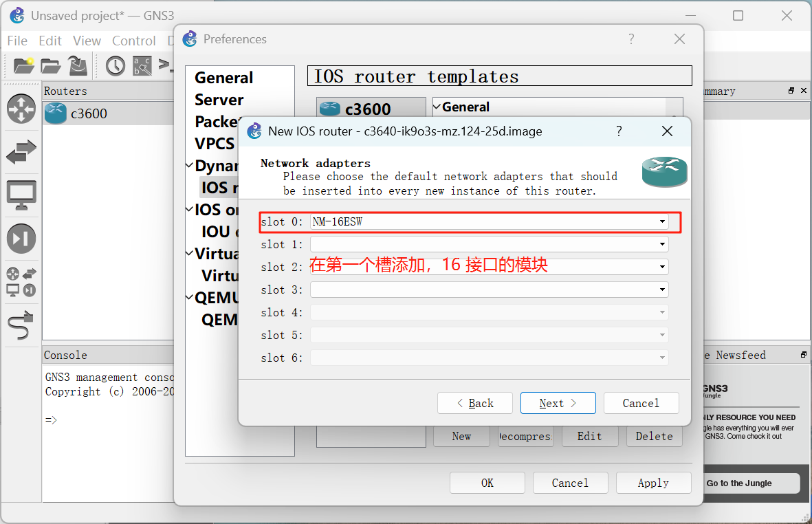Browse switches device category icon
The height and width of the screenshot is (524, 812).
coord(21,152)
